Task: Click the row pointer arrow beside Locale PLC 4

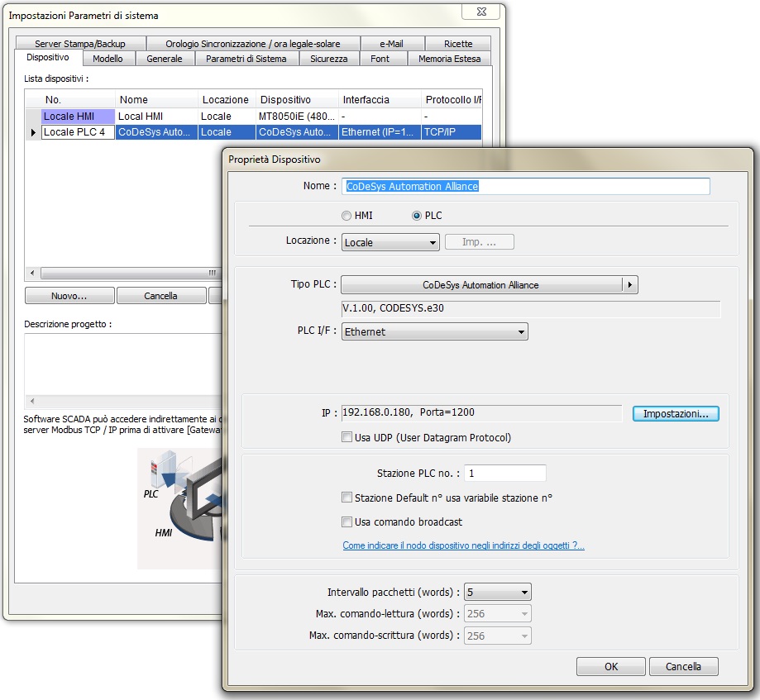Action: point(33,132)
